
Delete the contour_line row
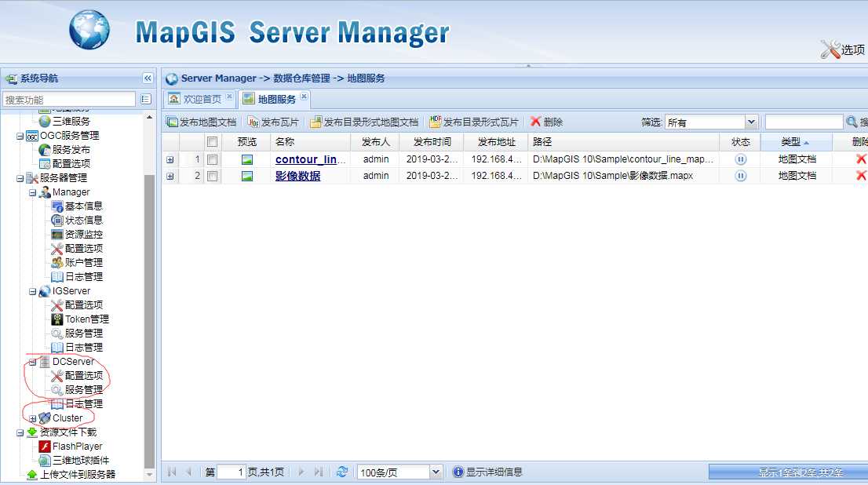click(x=861, y=159)
